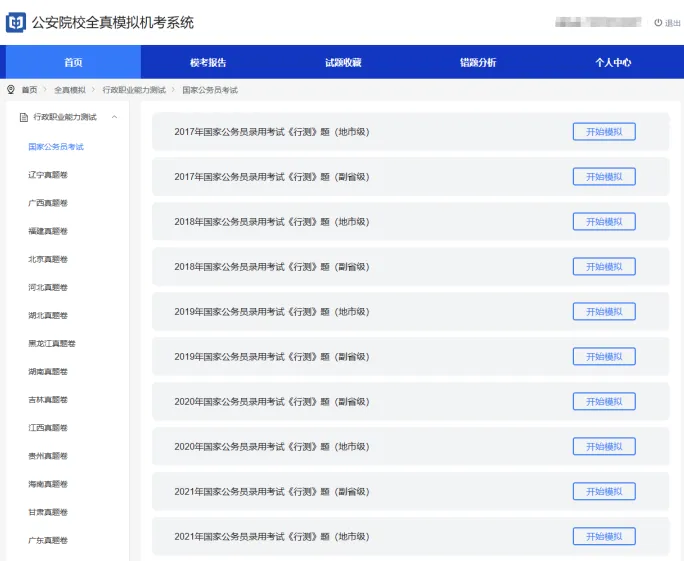
Task: Select 国家公务员考试 in the sidebar
Action: click(56, 147)
